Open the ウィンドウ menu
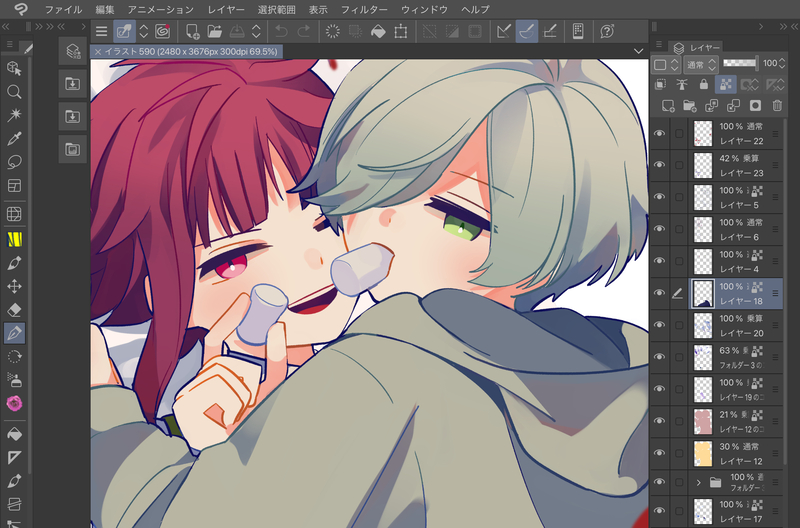 [x=424, y=9]
